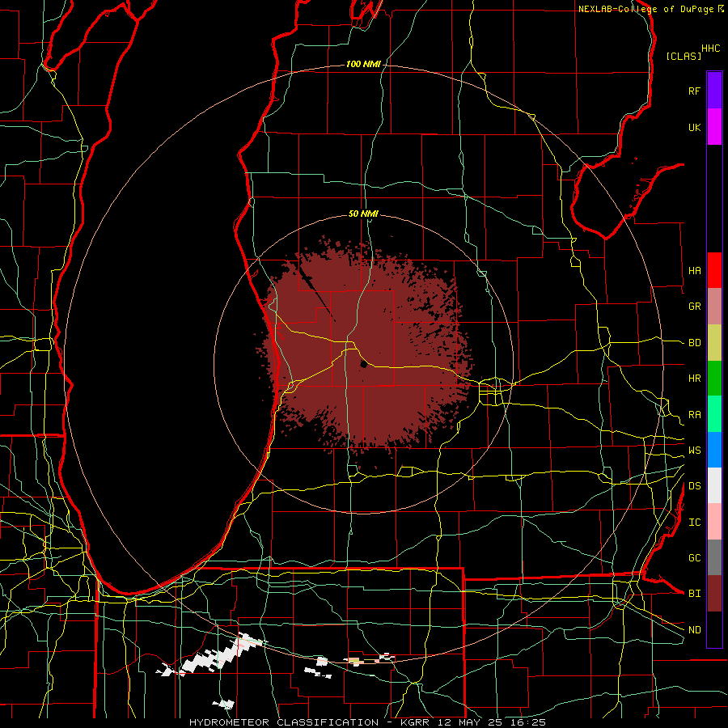Click the HHC product code label
This screenshot has height=728, width=728.
click(x=711, y=49)
